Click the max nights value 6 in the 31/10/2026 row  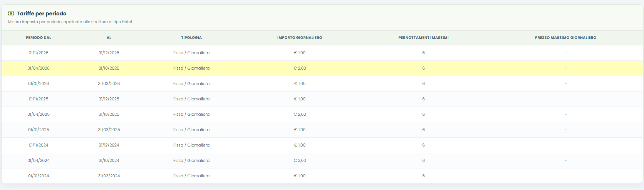423,68
